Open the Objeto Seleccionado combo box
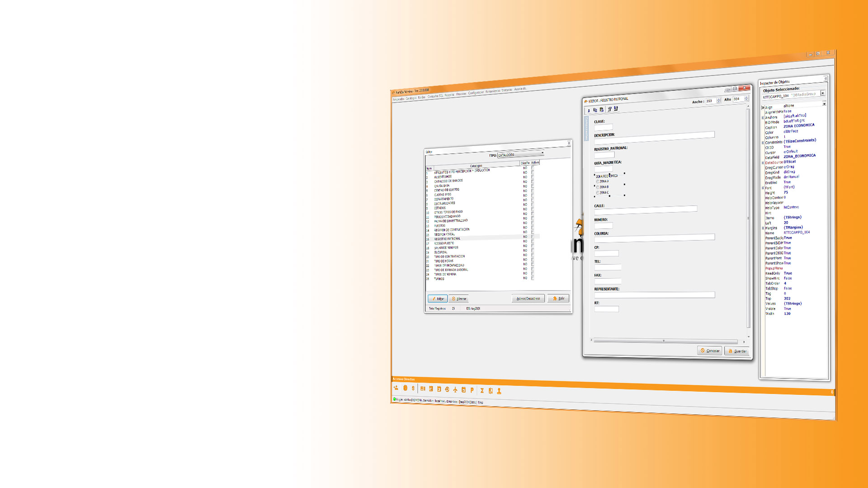 pos(823,93)
